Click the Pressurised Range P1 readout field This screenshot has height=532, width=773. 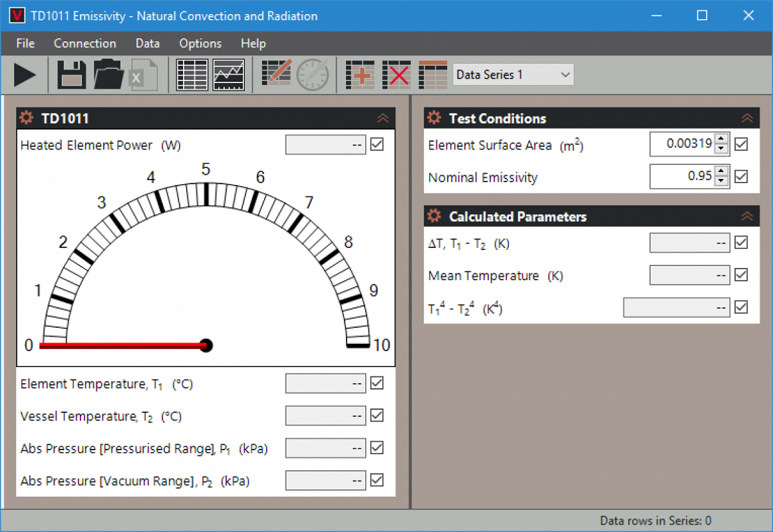325,448
